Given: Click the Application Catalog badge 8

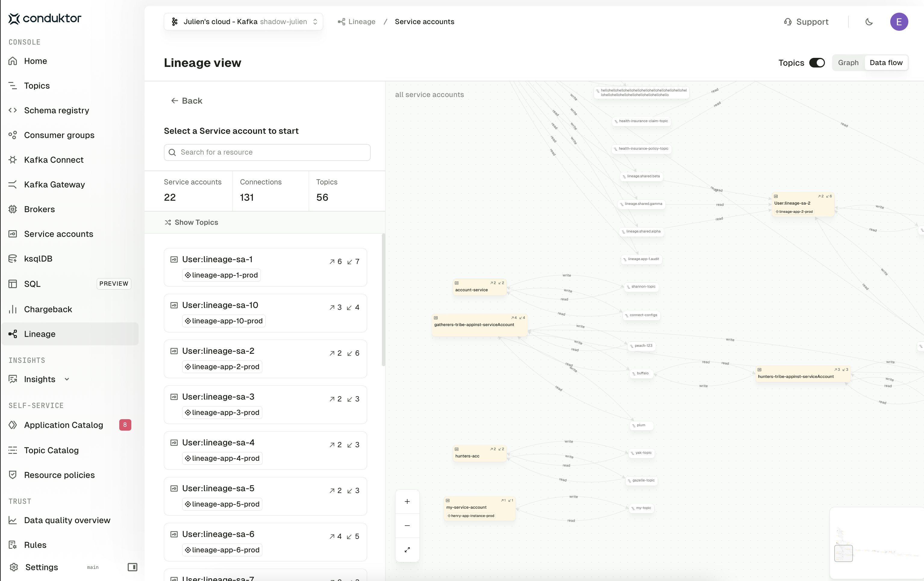Looking at the screenshot, I should (x=125, y=425).
